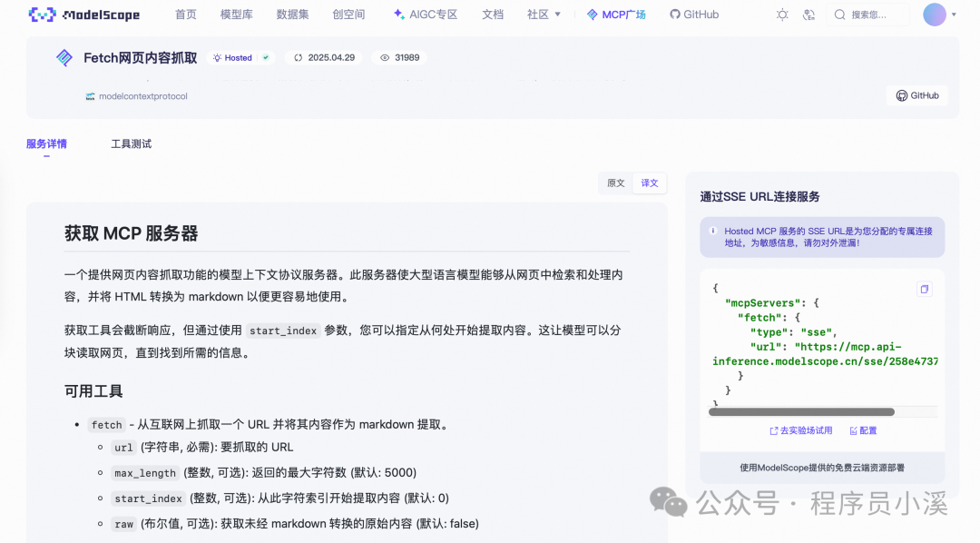This screenshot has height=543, width=980.
Task: Click the url parameter code
Action: (x=123, y=448)
